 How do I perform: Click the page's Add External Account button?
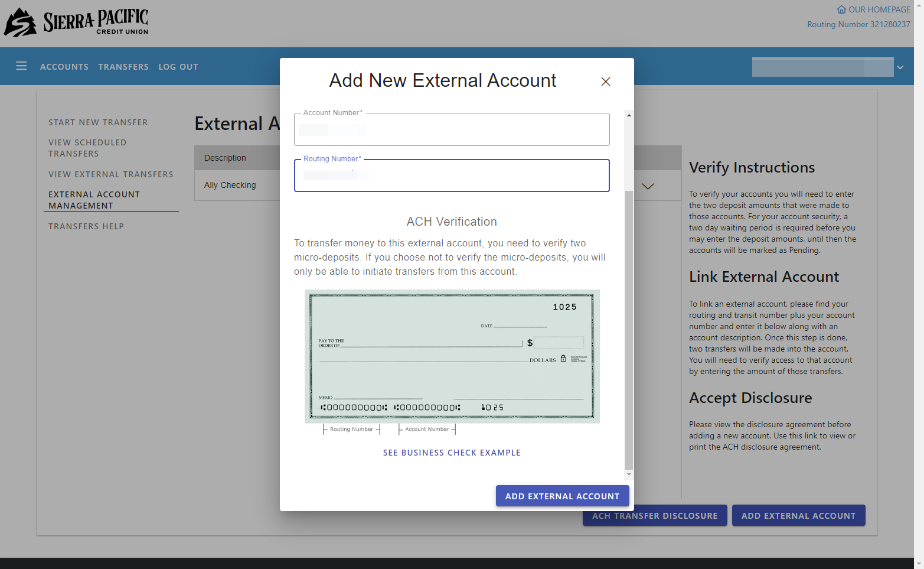798,516
